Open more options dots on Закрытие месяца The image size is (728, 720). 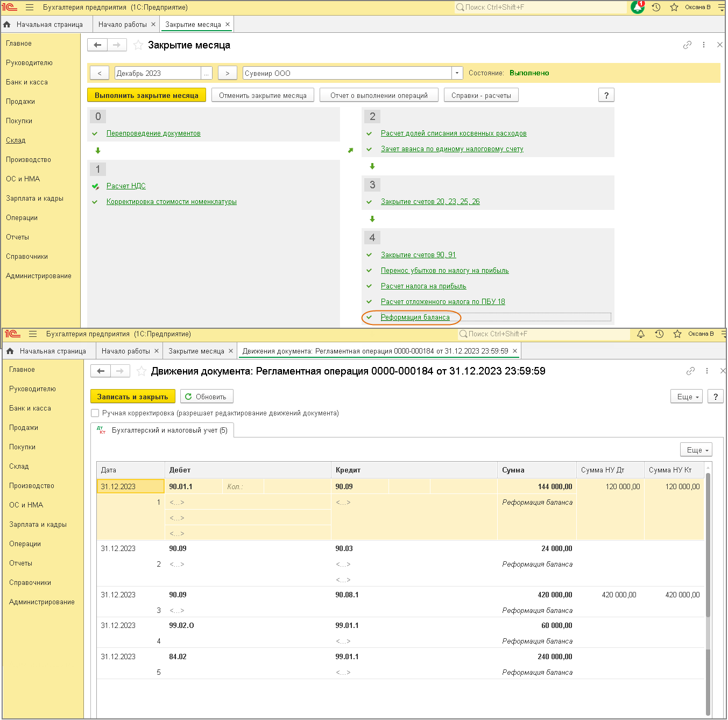point(704,45)
